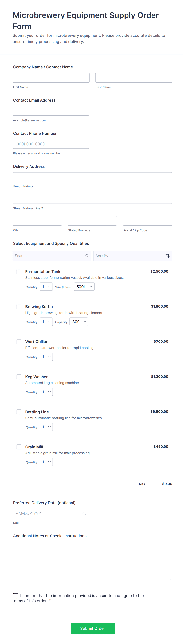Viewport: 183px width, 644px height.
Task: Click the Sort By sort-order icon
Action: 167,256
